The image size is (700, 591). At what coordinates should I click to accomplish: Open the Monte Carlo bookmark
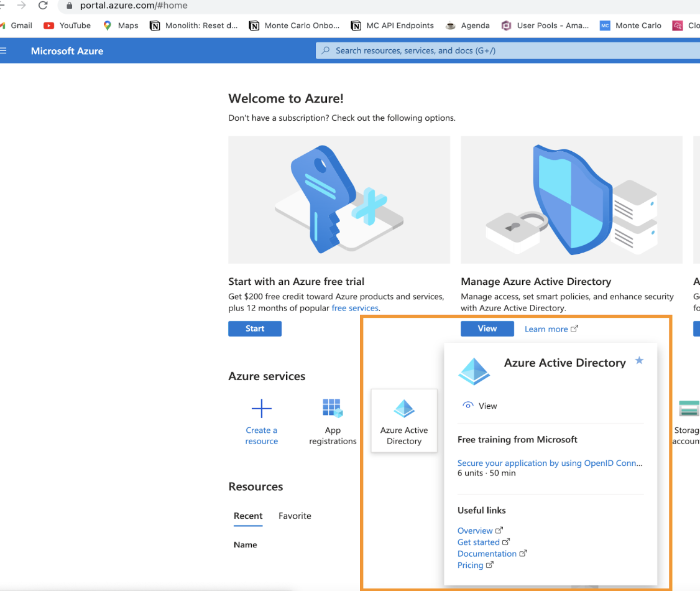pyautogui.click(x=630, y=26)
